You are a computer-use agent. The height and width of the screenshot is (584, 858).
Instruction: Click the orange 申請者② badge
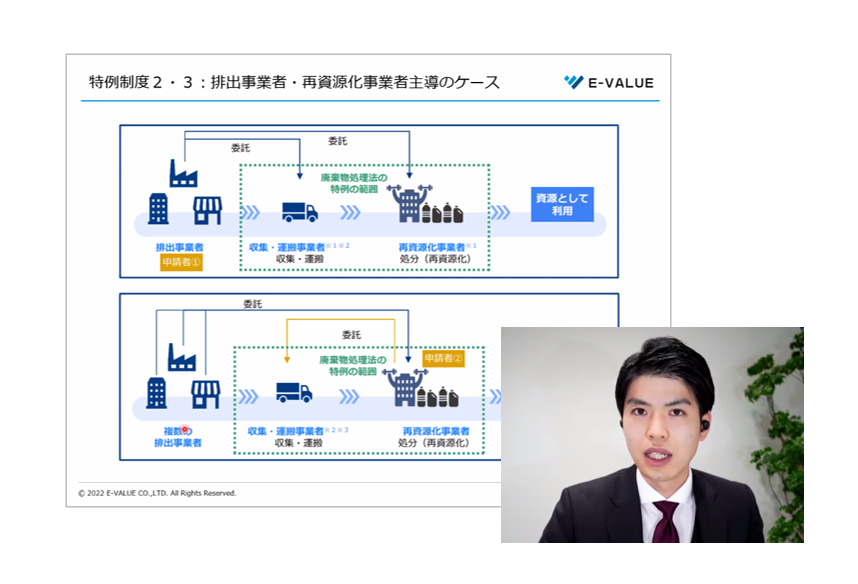tap(444, 358)
